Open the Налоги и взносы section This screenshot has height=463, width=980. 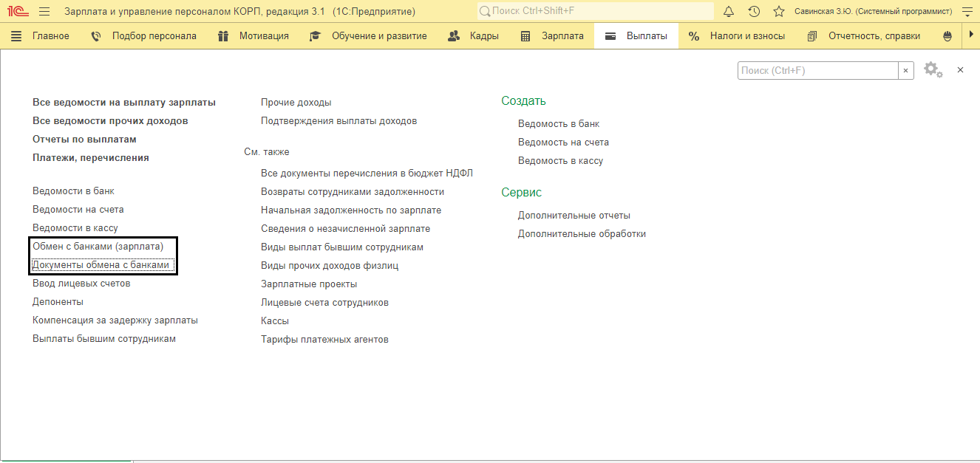[737, 36]
